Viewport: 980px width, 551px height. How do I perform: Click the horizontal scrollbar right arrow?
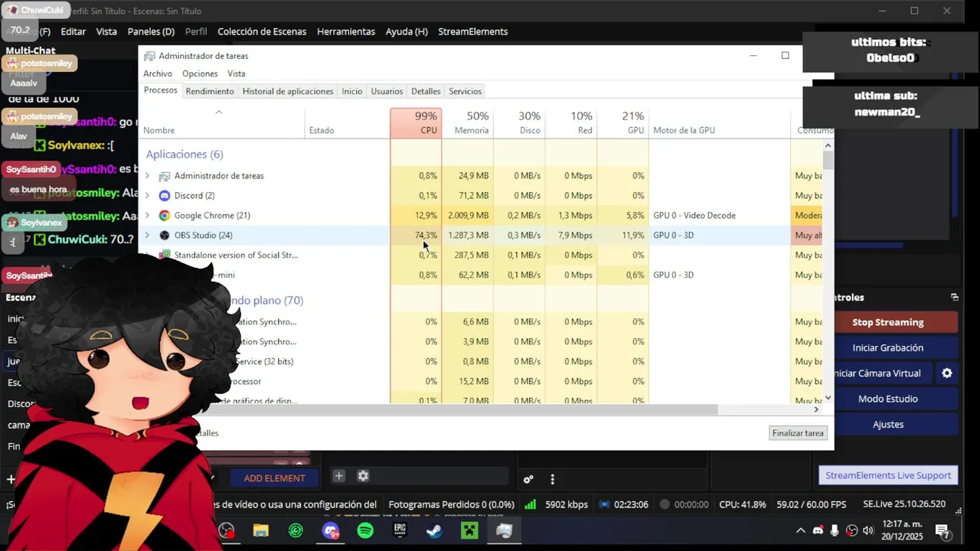tap(816, 409)
